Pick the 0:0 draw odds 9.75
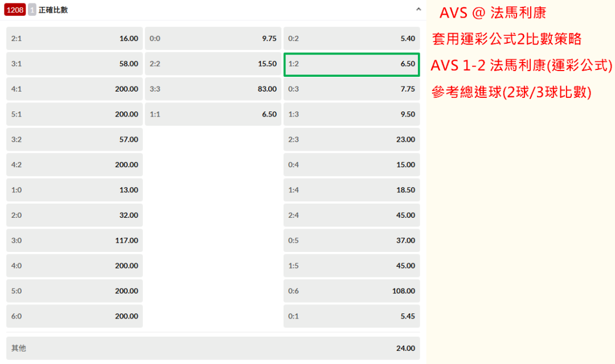The height and width of the screenshot is (364, 615). pos(213,39)
